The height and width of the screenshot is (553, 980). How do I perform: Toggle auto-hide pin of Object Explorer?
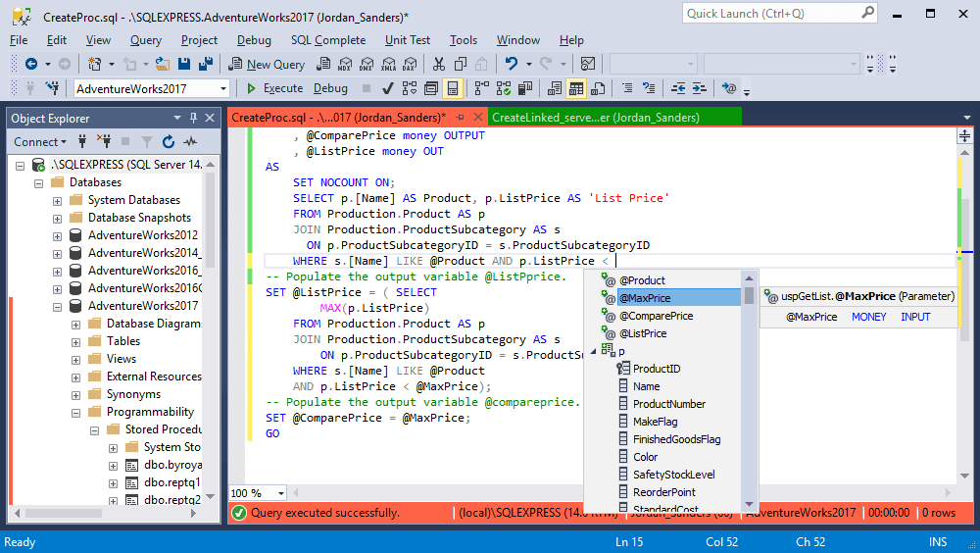[x=194, y=118]
